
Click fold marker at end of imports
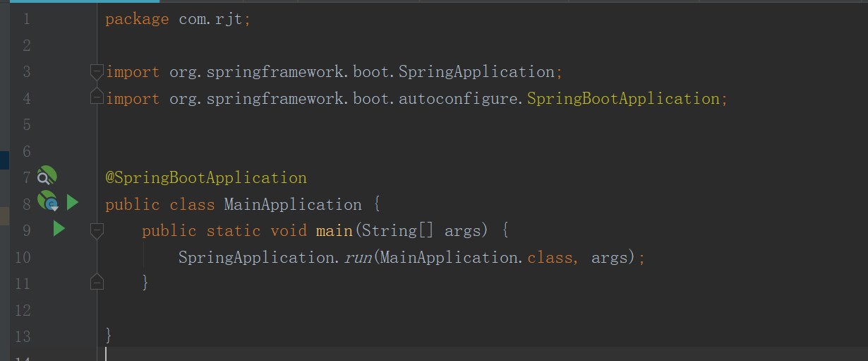coord(97,97)
